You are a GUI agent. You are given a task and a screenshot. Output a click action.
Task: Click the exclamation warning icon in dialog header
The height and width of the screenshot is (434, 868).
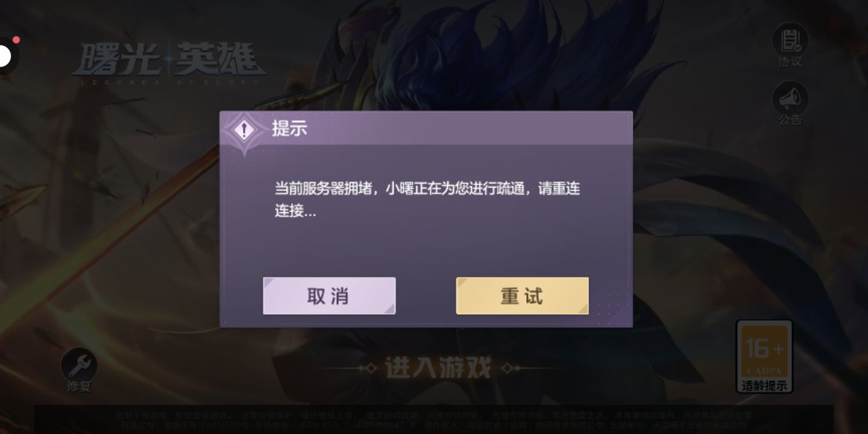click(x=244, y=129)
